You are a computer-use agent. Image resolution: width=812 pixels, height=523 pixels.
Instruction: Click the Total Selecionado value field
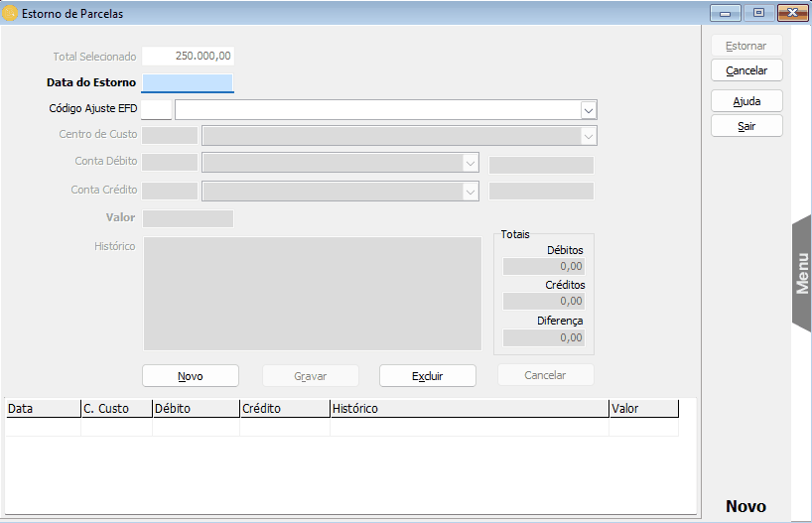tap(188, 57)
